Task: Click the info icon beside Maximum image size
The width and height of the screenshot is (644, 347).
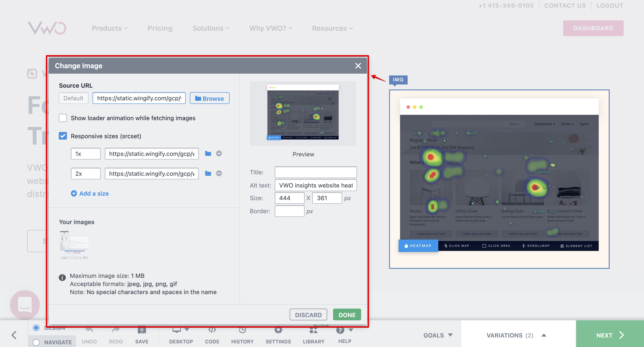Action: [62, 277]
